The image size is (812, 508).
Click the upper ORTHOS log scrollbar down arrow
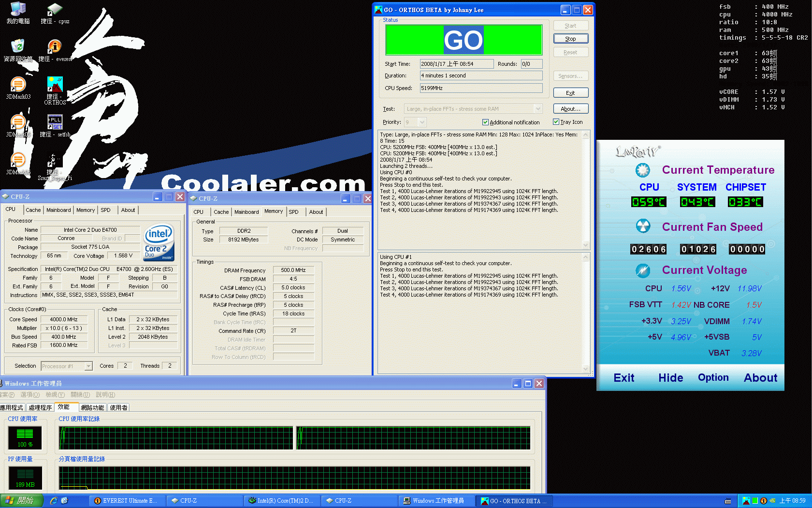(x=586, y=245)
